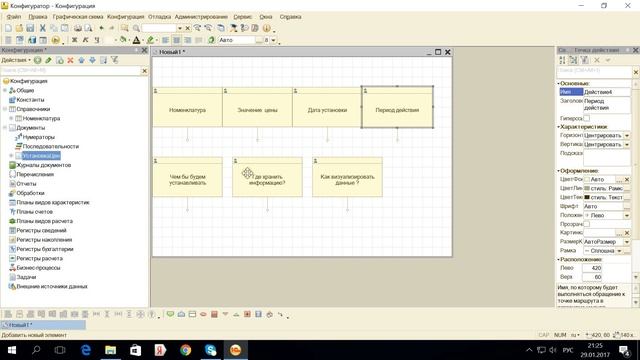Open File Explorer from the taskbar
The height and width of the screenshot is (360, 640).
(x=111, y=350)
